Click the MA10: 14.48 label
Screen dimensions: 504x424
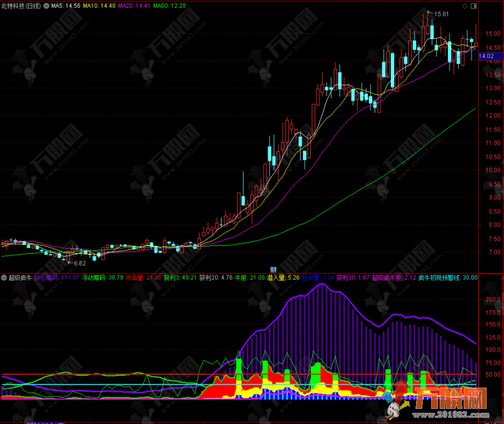pyautogui.click(x=99, y=6)
